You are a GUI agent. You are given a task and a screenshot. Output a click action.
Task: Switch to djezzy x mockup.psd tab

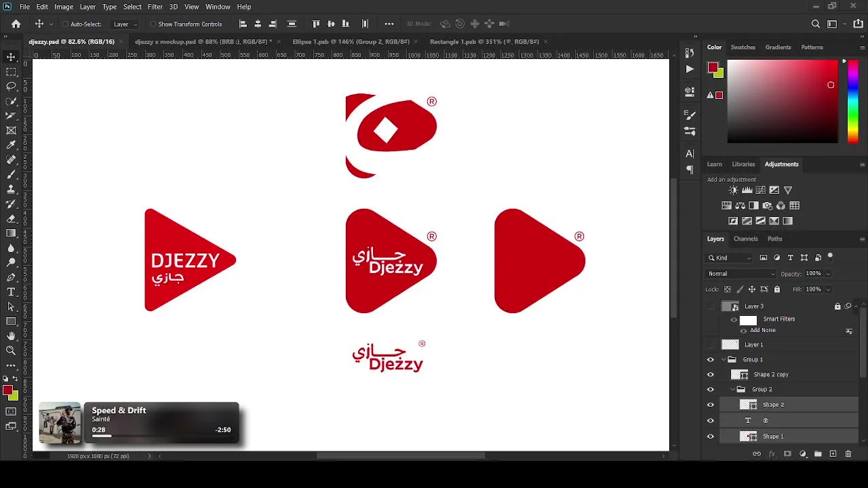tap(203, 42)
